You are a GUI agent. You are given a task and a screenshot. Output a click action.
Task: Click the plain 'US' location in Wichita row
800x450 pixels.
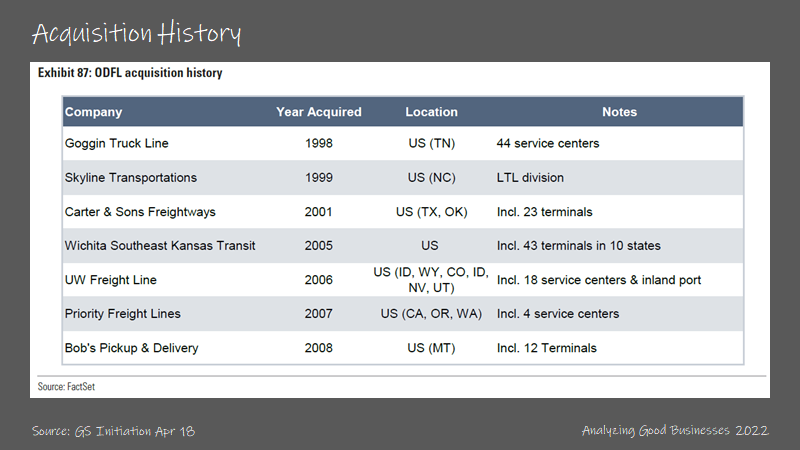coord(430,245)
